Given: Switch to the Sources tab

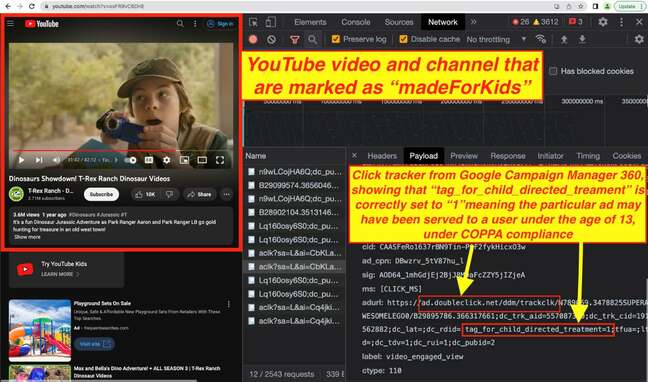Looking at the screenshot, I should coord(399,22).
